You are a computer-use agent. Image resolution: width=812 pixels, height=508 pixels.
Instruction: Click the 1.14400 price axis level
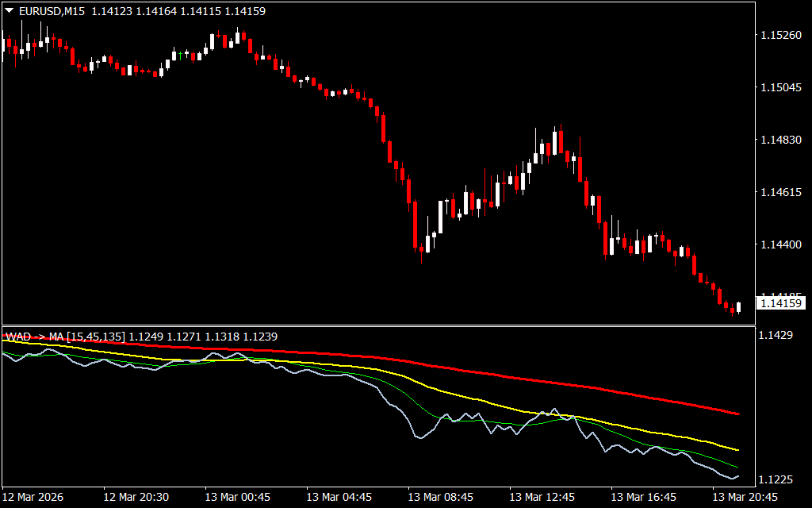780,244
